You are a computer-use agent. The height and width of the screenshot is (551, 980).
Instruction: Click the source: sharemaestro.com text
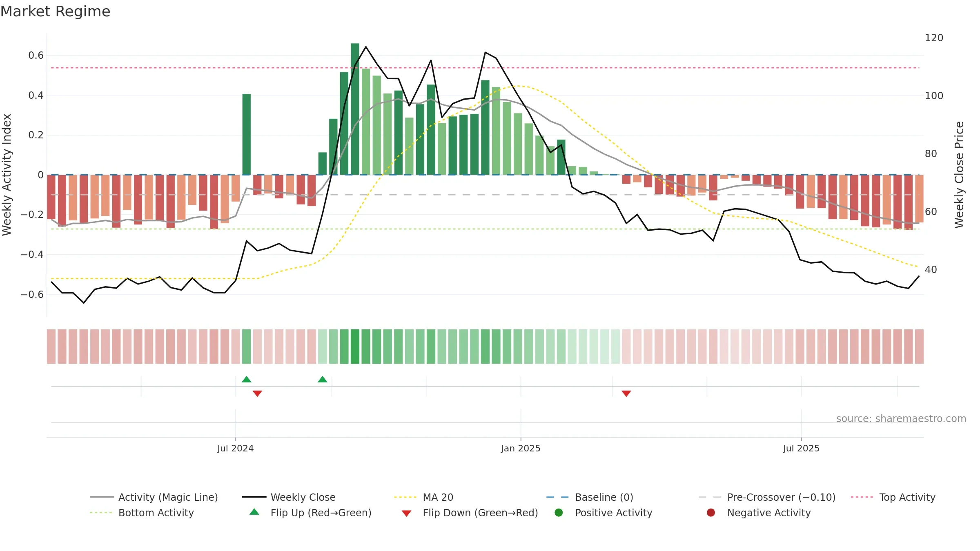901,418
